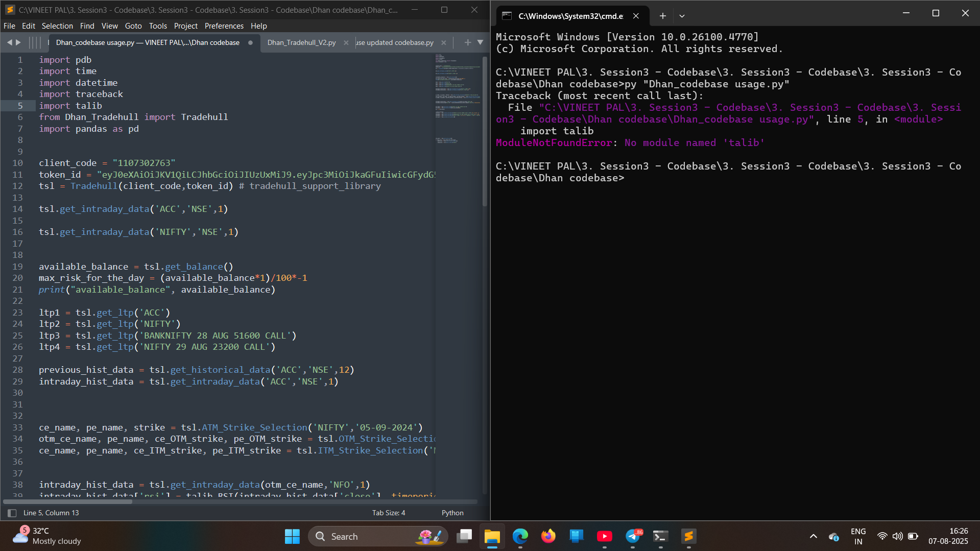Open Sublime Text from the taskbar

688,536
